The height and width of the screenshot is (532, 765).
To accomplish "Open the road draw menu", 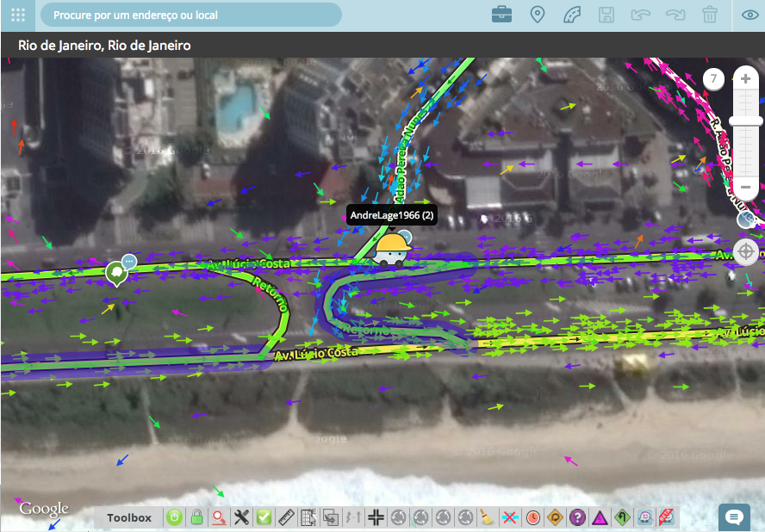I will coord(572,15).
